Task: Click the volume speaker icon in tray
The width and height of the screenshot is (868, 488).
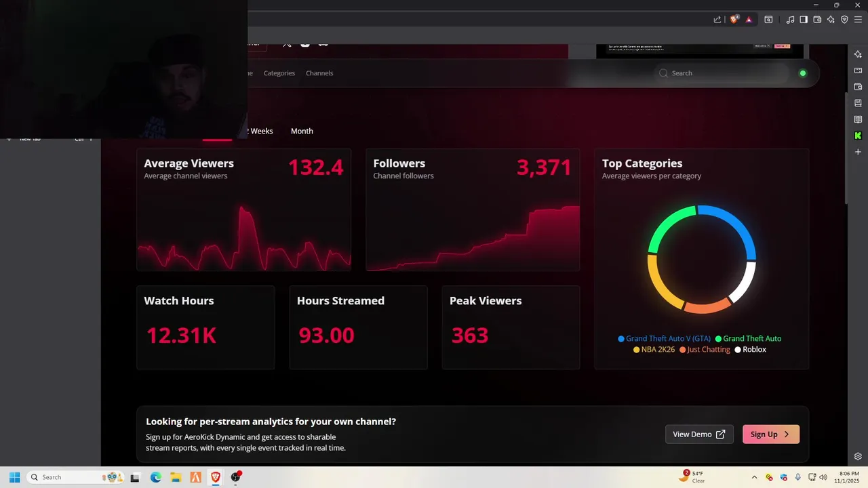Action: [823, 477]
